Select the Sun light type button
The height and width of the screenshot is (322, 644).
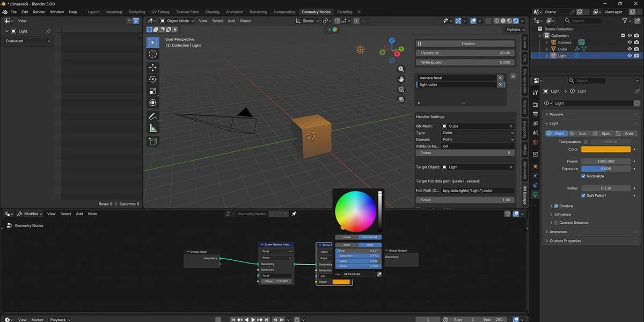pyautogui.click(x=579, y=133)
